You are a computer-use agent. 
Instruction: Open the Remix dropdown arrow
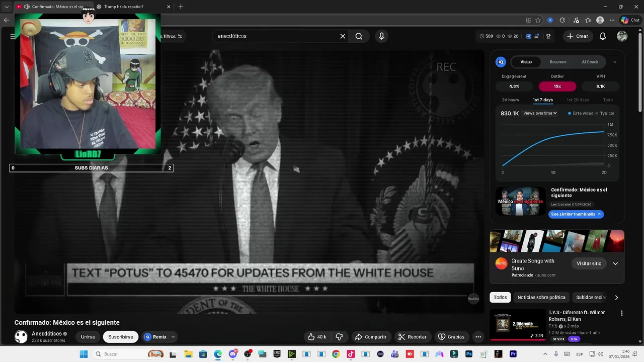[173, 337]
